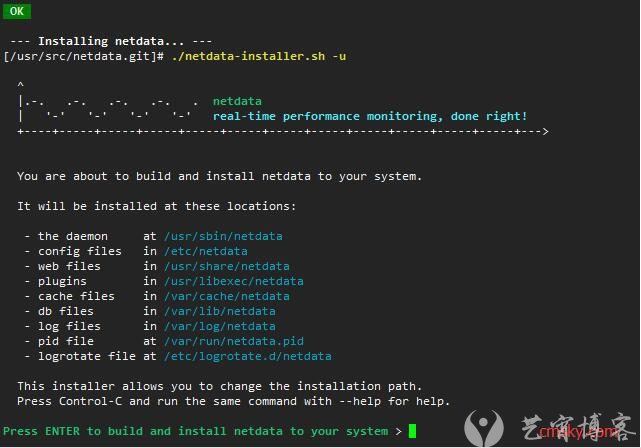Screen dimensions: 641x448
Task: Click the green terminal cursor block
Action: (412, 431)
